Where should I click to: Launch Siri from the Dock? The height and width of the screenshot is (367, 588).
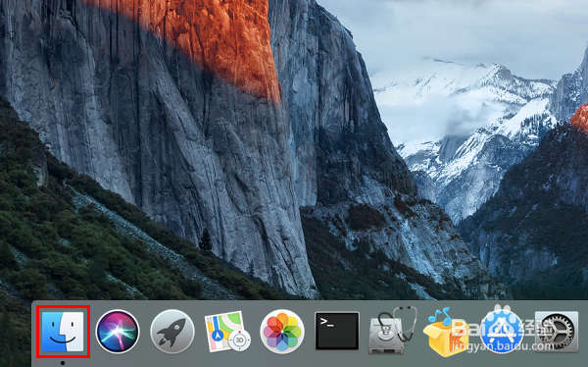coord(118,332)
